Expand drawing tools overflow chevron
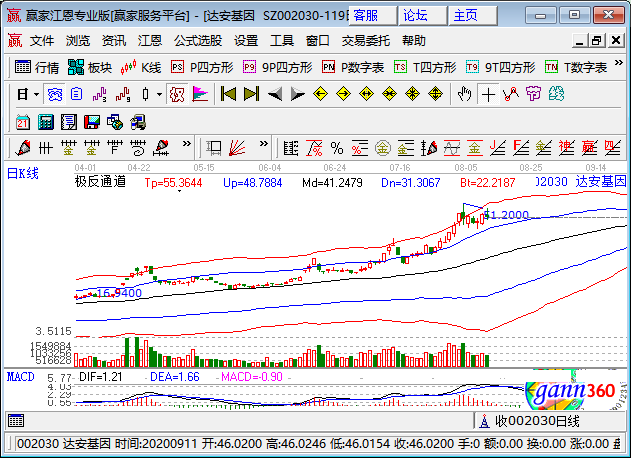The height and width of the screenshot is (458, 631). 186,144
